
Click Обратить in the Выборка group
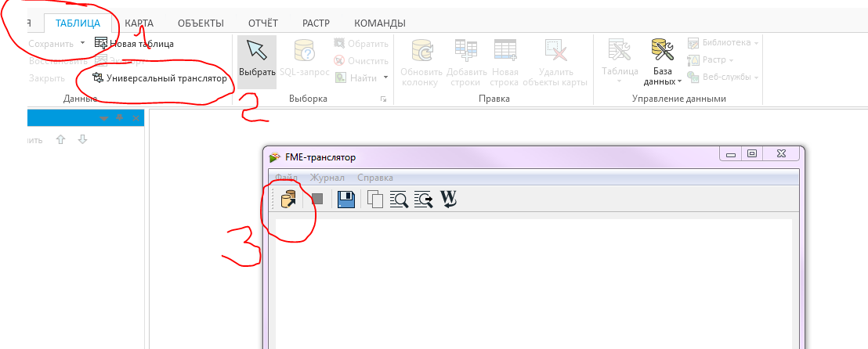click(361, 43)
